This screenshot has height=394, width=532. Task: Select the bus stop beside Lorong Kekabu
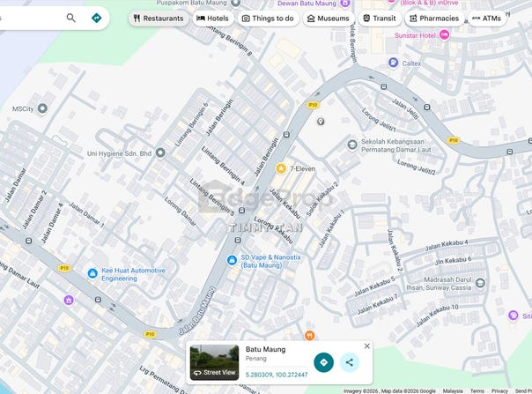point(238,240)
